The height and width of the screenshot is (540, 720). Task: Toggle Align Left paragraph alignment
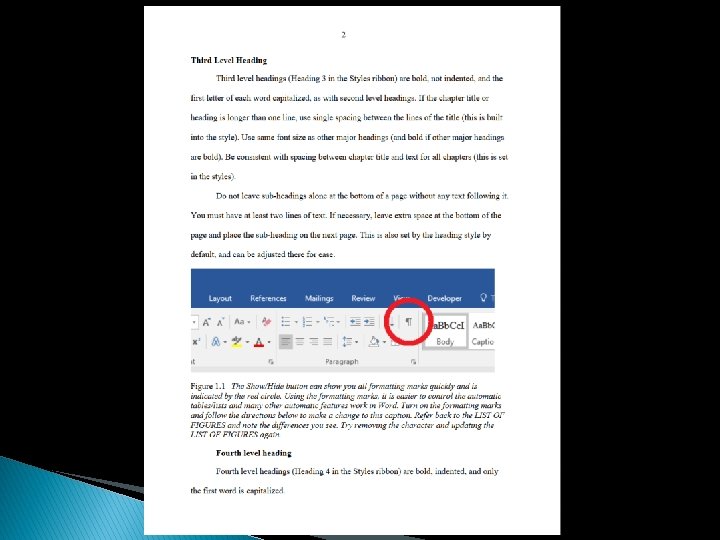[x=286, y=342]
